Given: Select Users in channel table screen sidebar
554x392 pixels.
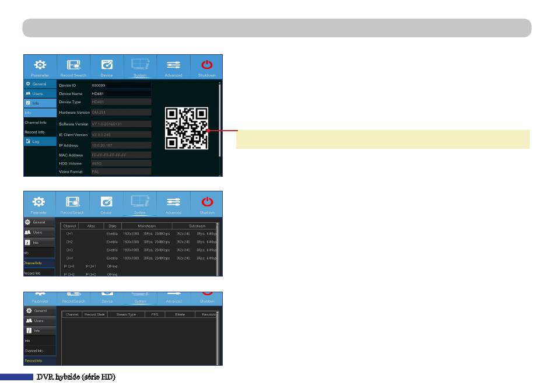Looking at the screenshot, I should 39,233.
